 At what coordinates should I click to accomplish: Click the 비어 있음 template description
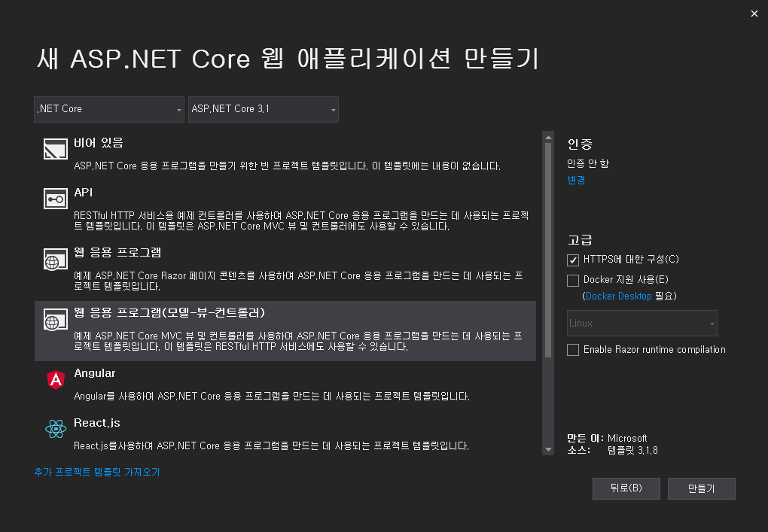pos(287,166)
